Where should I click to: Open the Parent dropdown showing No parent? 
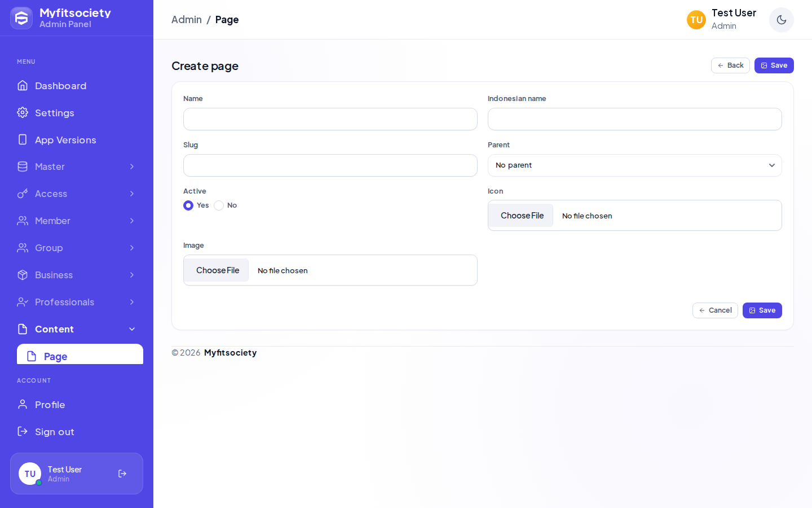[634, 165]
